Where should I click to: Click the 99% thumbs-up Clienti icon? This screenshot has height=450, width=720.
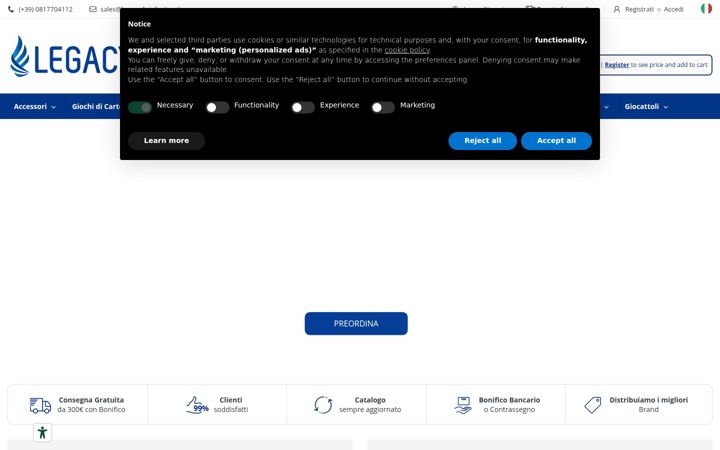tap(197, 405)
